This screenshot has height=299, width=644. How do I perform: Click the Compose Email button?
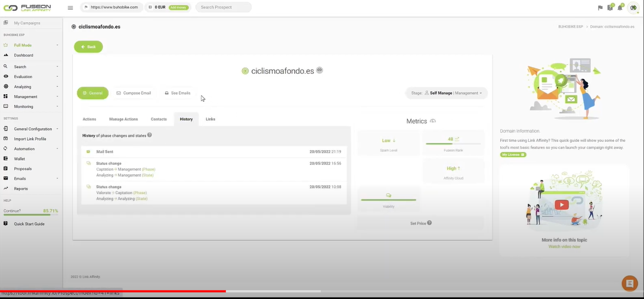[134, 93]
